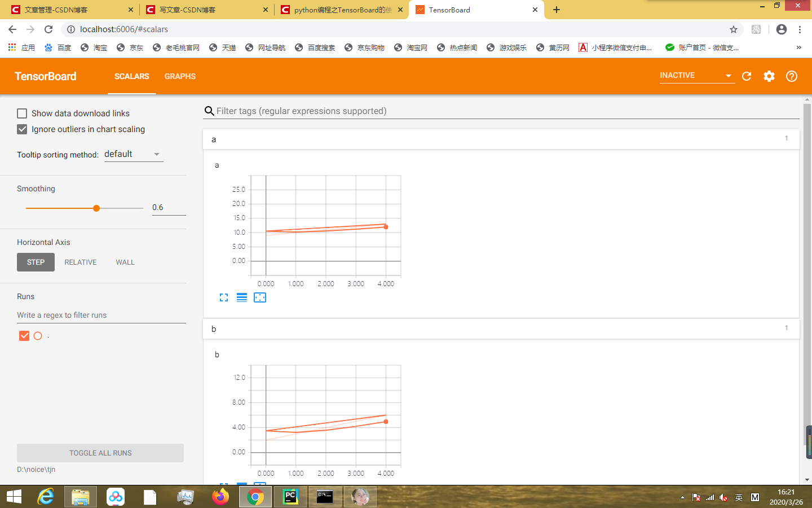
Task: Switch to SCALARS tab
Action: tap(131, 76)
